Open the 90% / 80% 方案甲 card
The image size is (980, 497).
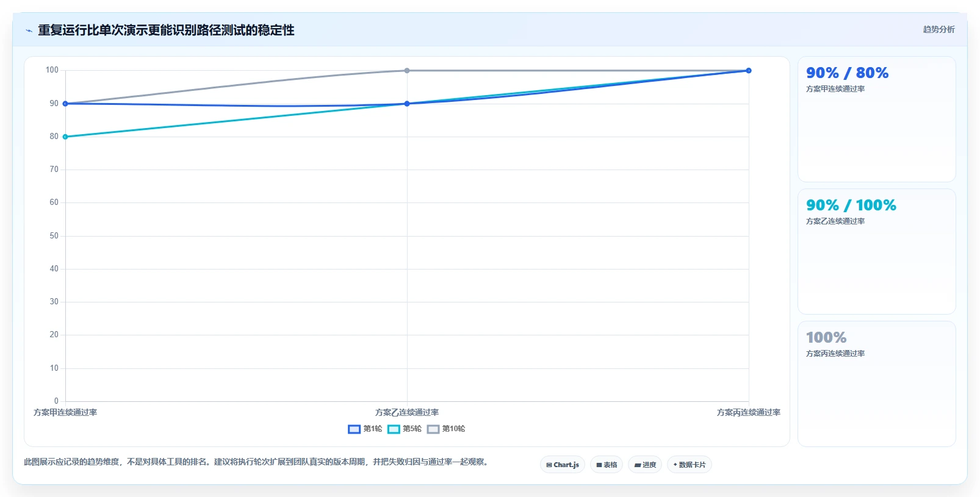[877, 119]
